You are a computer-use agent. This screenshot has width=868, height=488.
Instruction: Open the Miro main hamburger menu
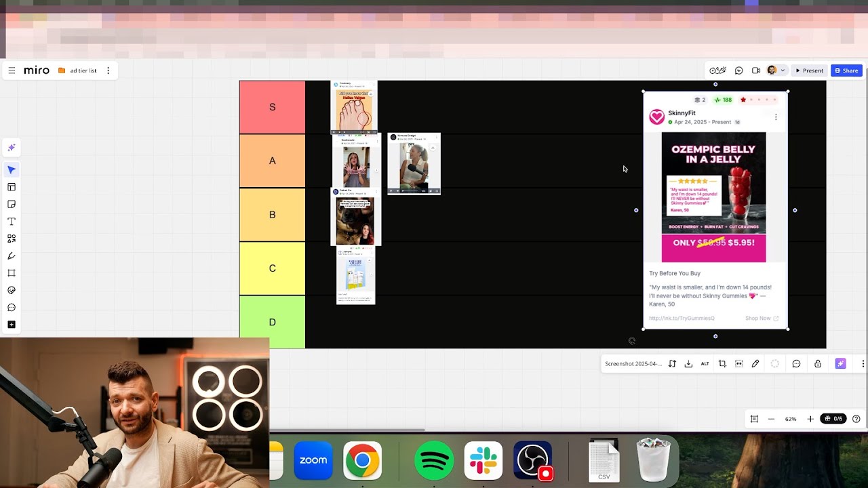tap(12, 70)
